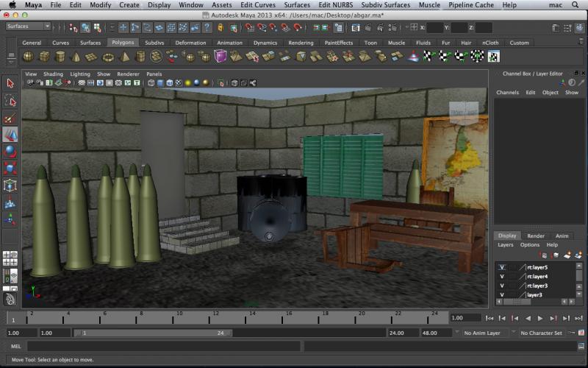Click the polygon cone shelf icon

click(x=76, y=57)
